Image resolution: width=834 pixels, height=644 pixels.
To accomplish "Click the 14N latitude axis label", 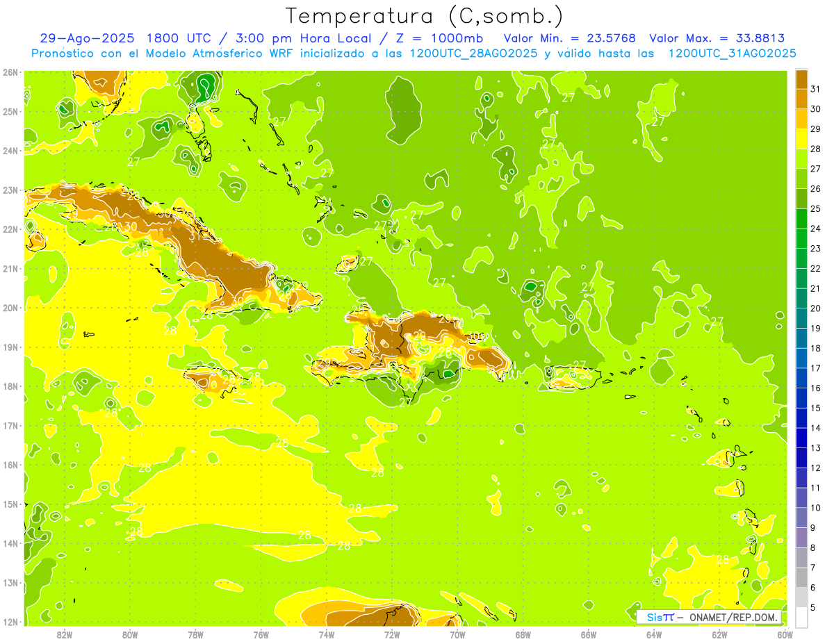I will [x=10, y=543].
